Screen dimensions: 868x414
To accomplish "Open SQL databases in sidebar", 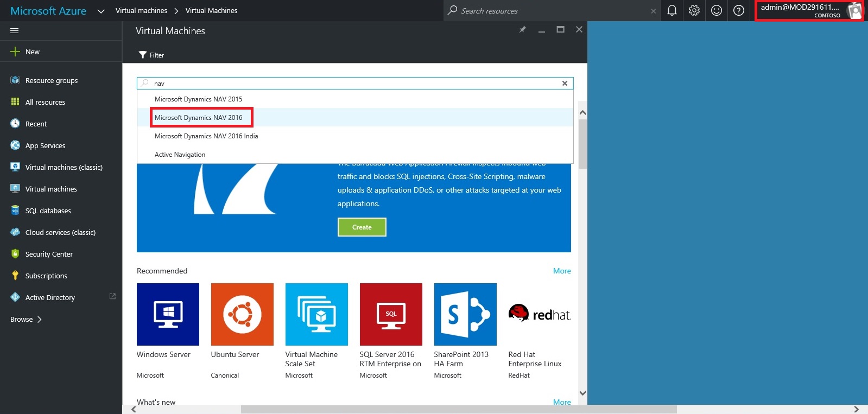I will (x=48, y=211).
